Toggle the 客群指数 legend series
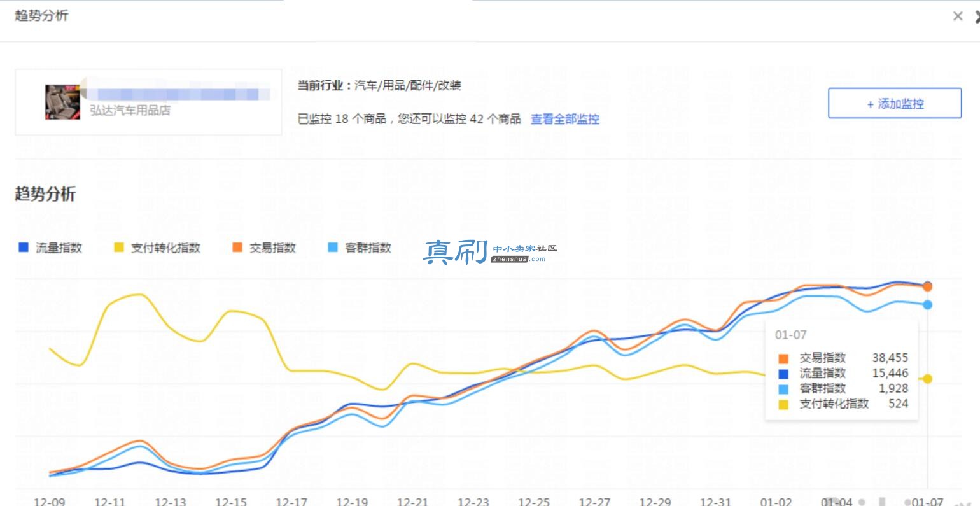This screenshot has width=980, height=506. [360, 248]
